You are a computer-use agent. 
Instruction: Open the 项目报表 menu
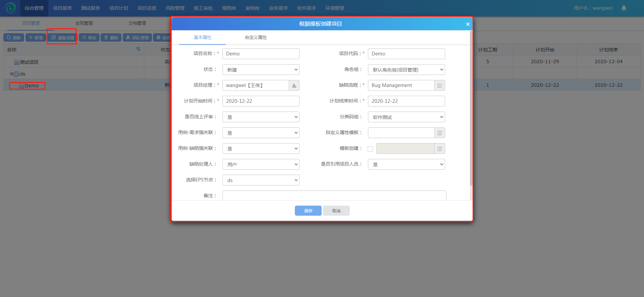[62, 8]
